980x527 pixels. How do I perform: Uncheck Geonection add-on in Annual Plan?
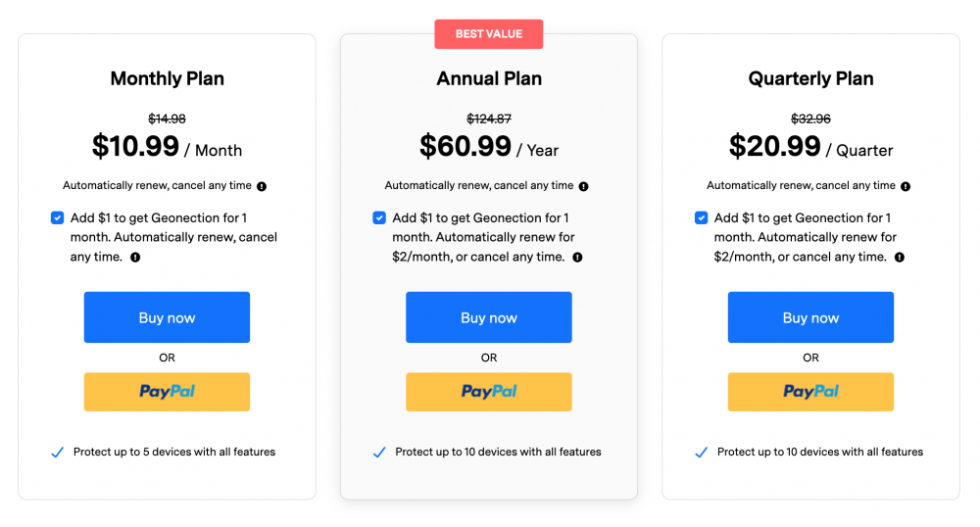[x=379, y=217]
